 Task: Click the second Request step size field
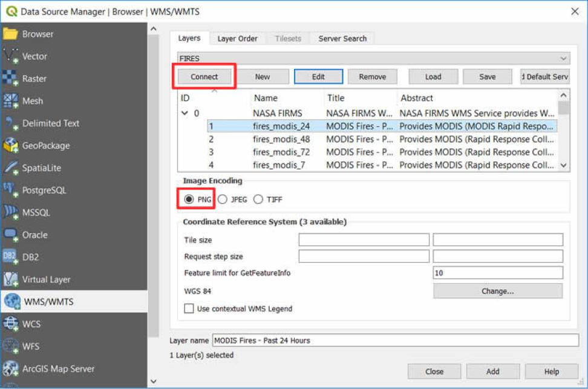pos(498,256)
